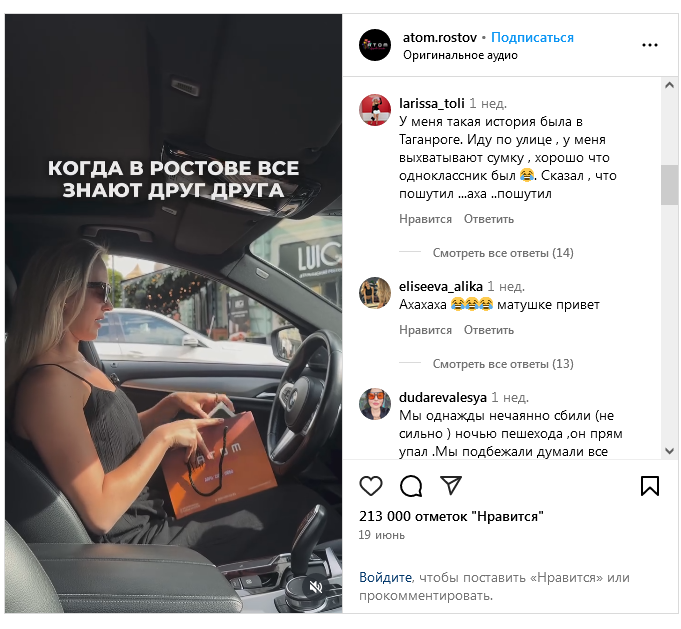
Task: Follow atom.rostov via Подписаться link
Action: (532, 37)
